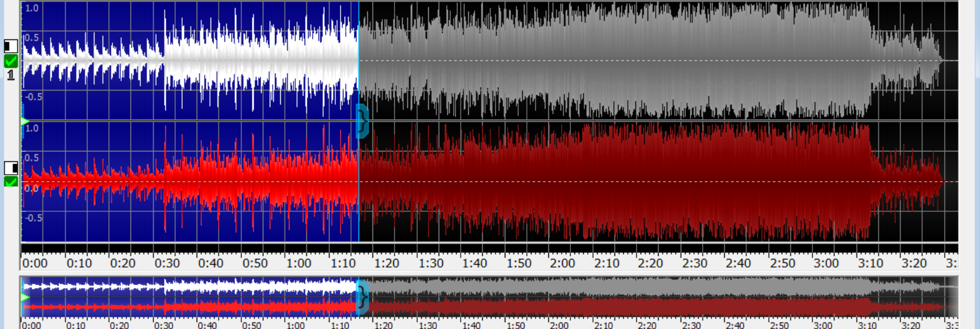This screenshot has width=980, height=329.
Task: Click the left channel selector icon
Action: point(10,46)
